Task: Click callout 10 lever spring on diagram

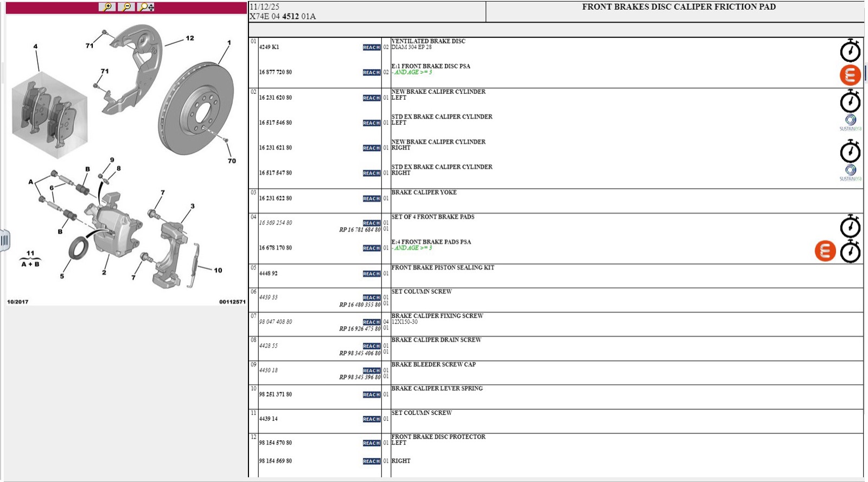Action: tap(218, 270)
